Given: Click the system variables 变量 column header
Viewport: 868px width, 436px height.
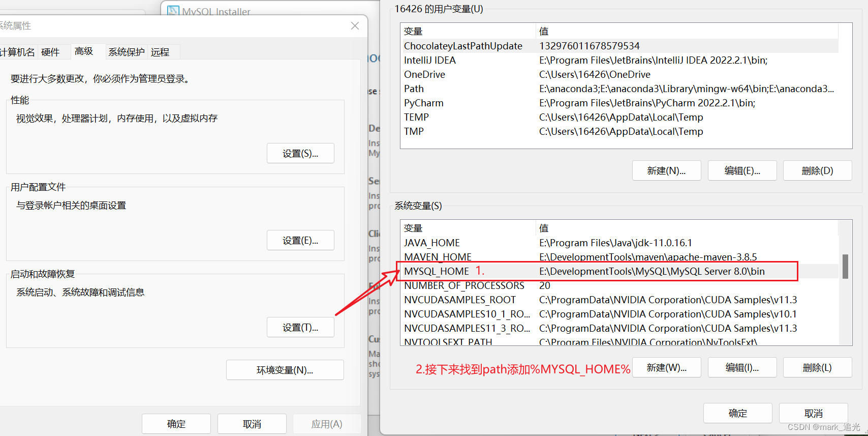Looking at the screenshot, I should pyautogui.click(x=468, y=228).
